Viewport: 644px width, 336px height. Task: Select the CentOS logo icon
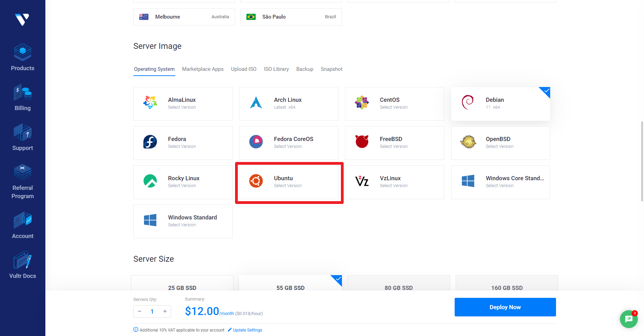click(362, 102)
